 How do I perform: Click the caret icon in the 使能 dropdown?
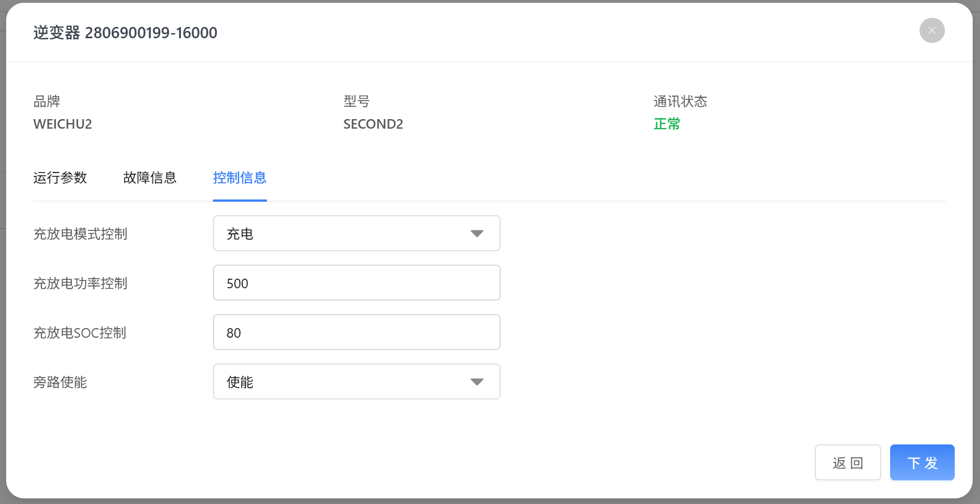coord(477,382)
